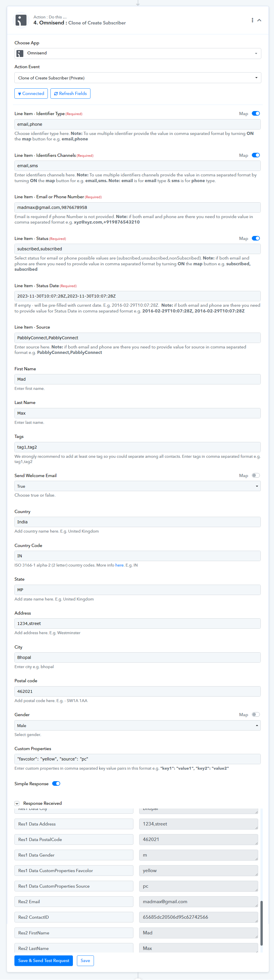Toggle Map switch for Identifier Type
This screenshot has width=274, height=980.
pyautogui.click(x=256, y=113)
